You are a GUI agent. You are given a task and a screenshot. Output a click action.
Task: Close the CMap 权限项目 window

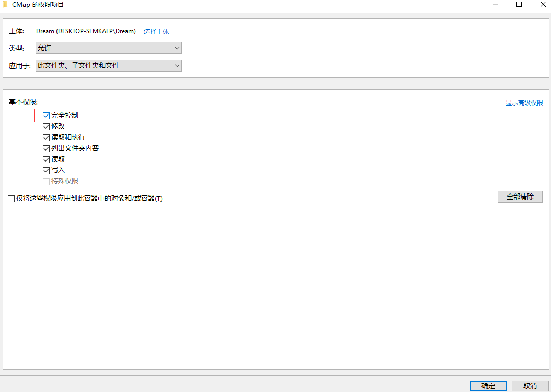point(543,5)
